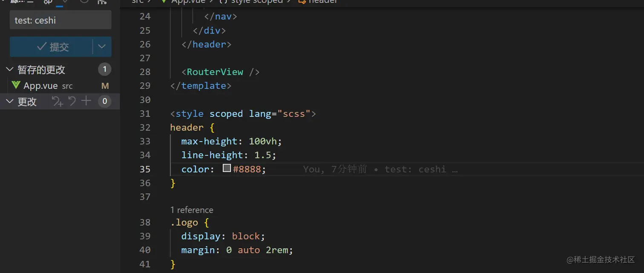Click the closing nav tag text

tap(221, 17)
